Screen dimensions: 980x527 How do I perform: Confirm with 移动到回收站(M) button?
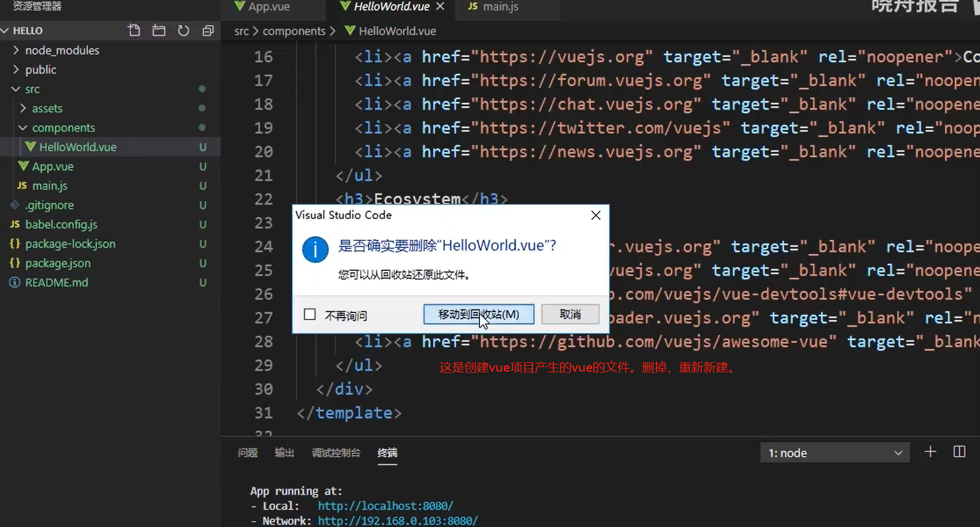[479, 314]
